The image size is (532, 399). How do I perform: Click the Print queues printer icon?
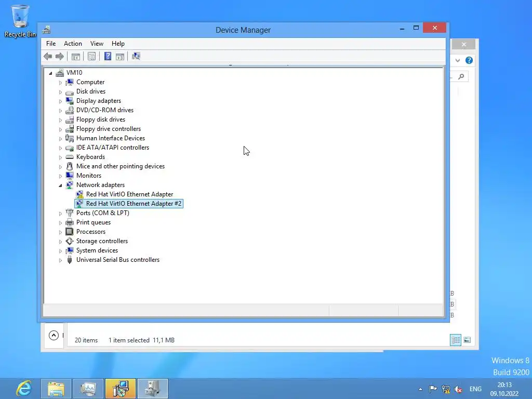pyautogui.click(x=70, y=222)
